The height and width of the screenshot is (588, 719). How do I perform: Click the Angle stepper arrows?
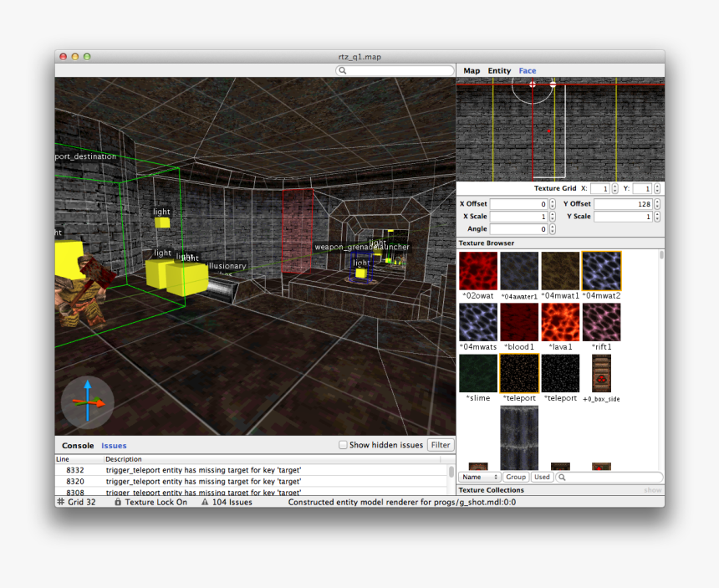553,228
